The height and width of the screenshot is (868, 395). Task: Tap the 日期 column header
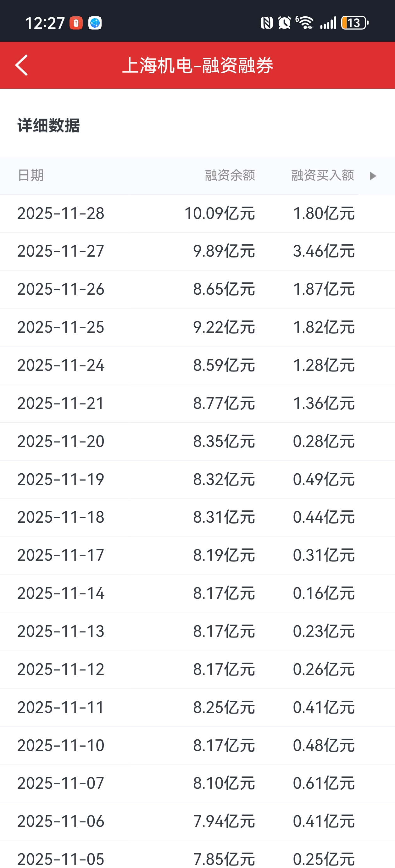click(x=31, y=175)
